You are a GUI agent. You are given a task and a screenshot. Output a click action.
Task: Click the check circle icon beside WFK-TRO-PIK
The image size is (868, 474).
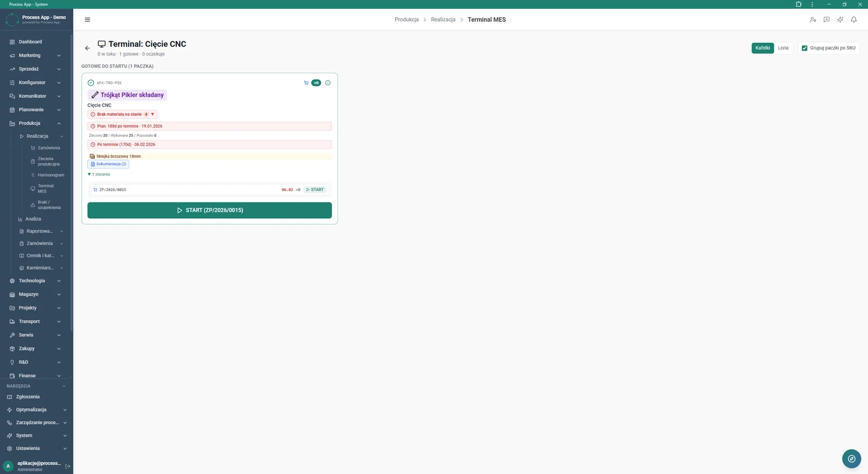click(x=91, y=83)
